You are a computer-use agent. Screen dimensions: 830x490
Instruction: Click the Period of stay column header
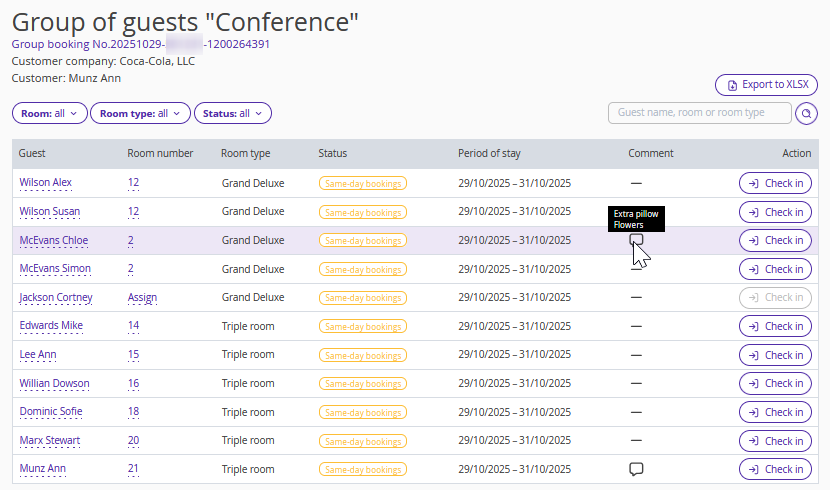pyautogui.click(x=489, y=154)
